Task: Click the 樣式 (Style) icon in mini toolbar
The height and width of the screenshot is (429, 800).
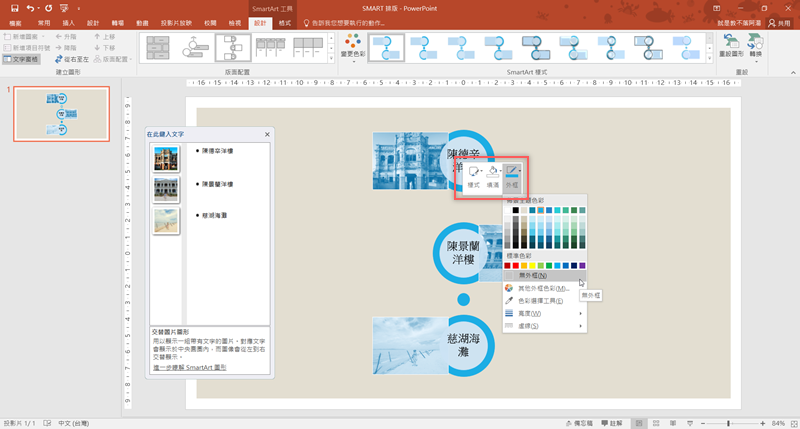Action: [x=473, y=174]
